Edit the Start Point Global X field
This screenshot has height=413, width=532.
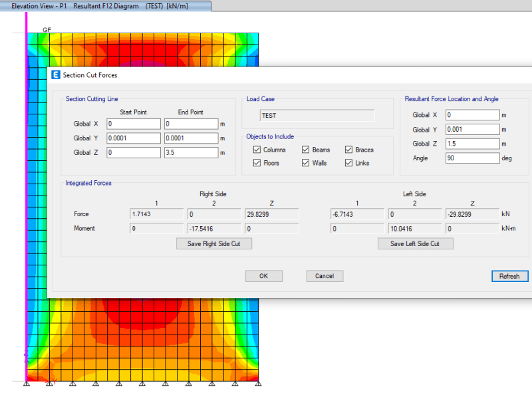(134, 124)
